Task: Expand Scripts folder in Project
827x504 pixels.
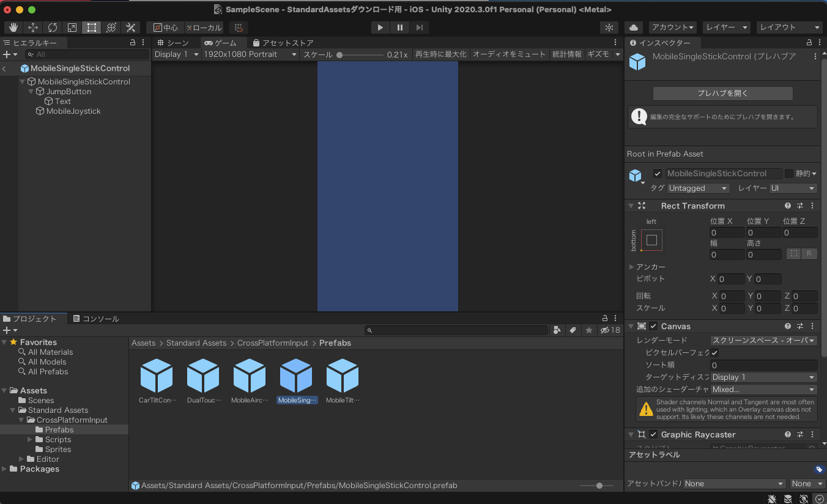Action: [31, 440]
